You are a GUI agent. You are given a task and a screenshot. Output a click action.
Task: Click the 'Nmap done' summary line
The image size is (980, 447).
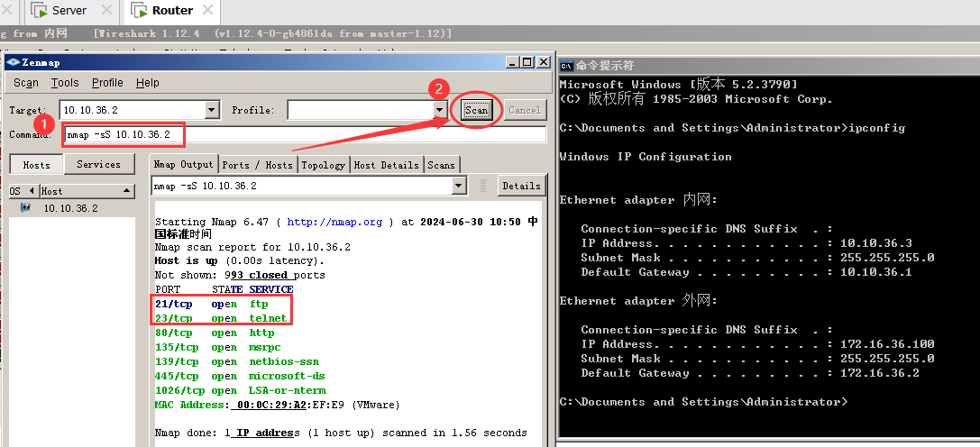tap(342, 433)
